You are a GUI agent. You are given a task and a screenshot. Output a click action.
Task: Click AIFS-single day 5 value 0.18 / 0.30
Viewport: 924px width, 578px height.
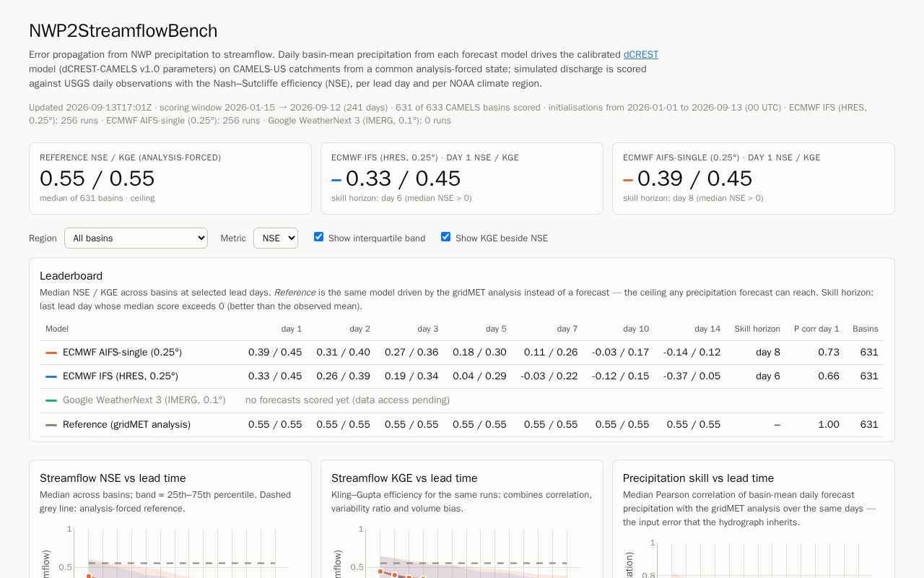click(479, 353)
